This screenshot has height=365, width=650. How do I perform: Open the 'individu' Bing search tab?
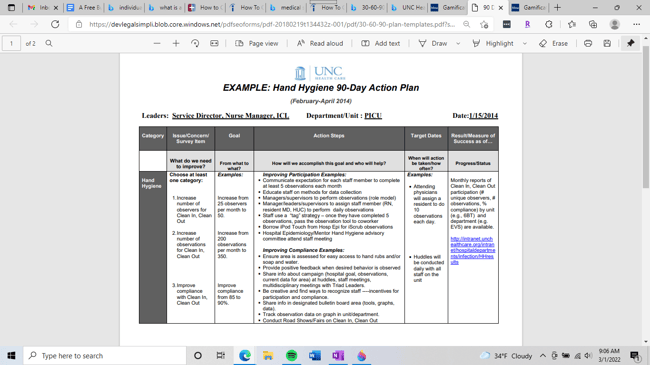124,7
